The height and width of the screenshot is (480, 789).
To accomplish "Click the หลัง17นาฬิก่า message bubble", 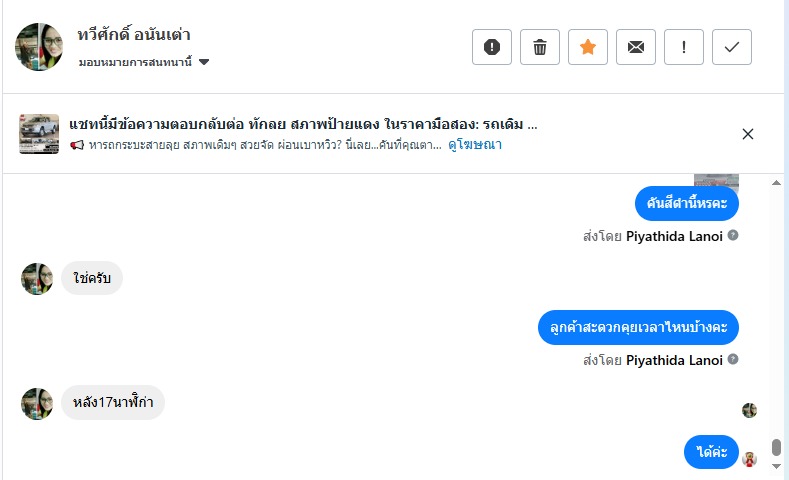I will tap(113, 402).
